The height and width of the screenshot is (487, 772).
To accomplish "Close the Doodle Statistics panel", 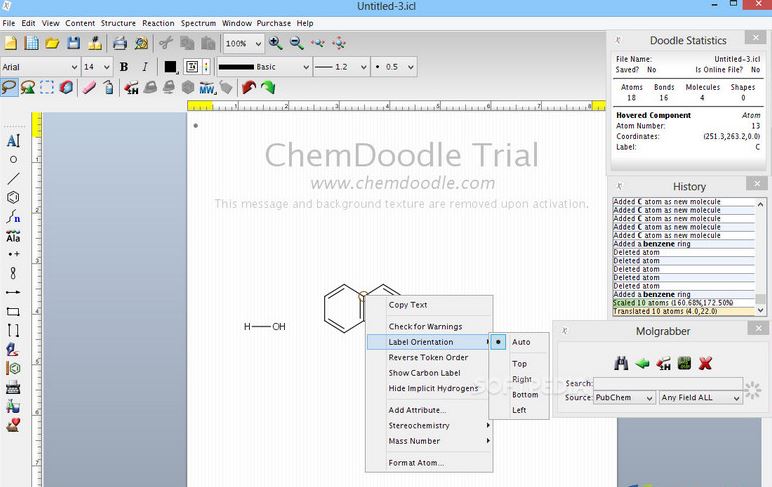I will point(755,37).
